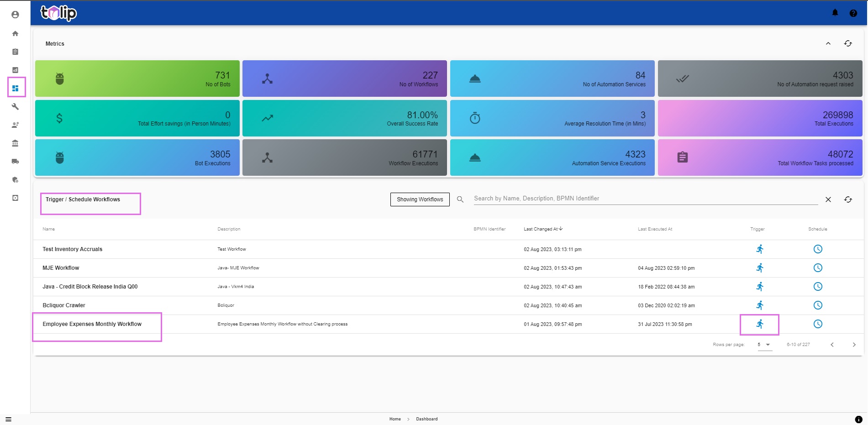Schedule Java - Credit Block Release workflow
Image resolution: width=868 pixels, height=425 pixels.
(818, 287)
